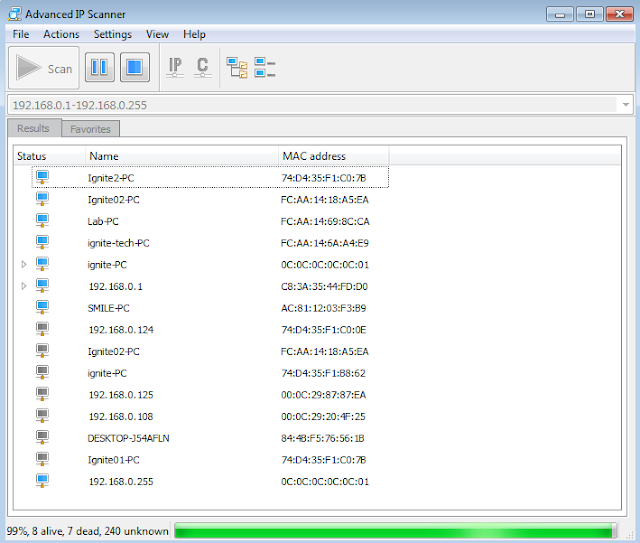Click MAC address AC:81:12:03:F3:B9
Viewport: 640px width, 543px height.
point(323,308)
